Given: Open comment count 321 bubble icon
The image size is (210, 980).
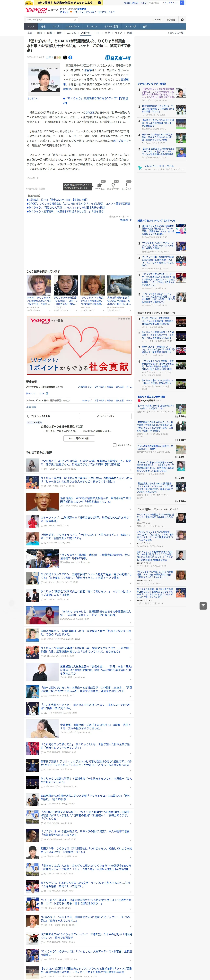Looking at the screenshot, I should click(x=50, y=57).
